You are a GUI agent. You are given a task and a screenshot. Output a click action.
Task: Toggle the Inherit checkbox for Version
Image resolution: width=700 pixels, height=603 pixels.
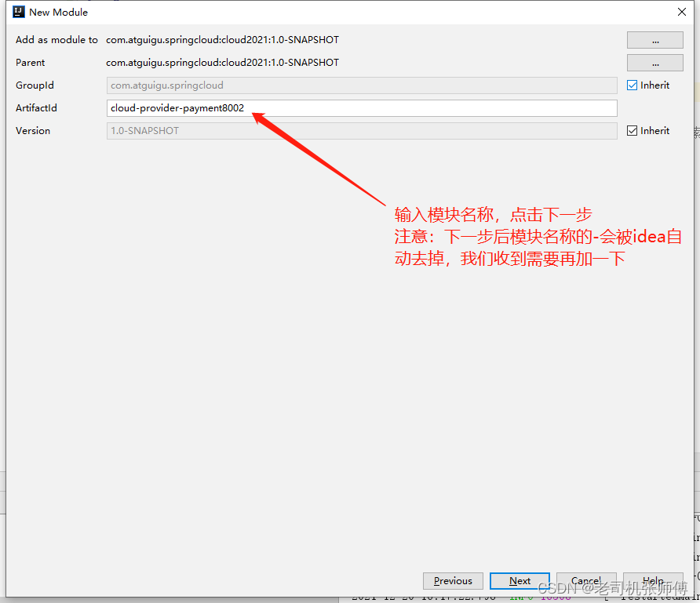tap(633, 131)
